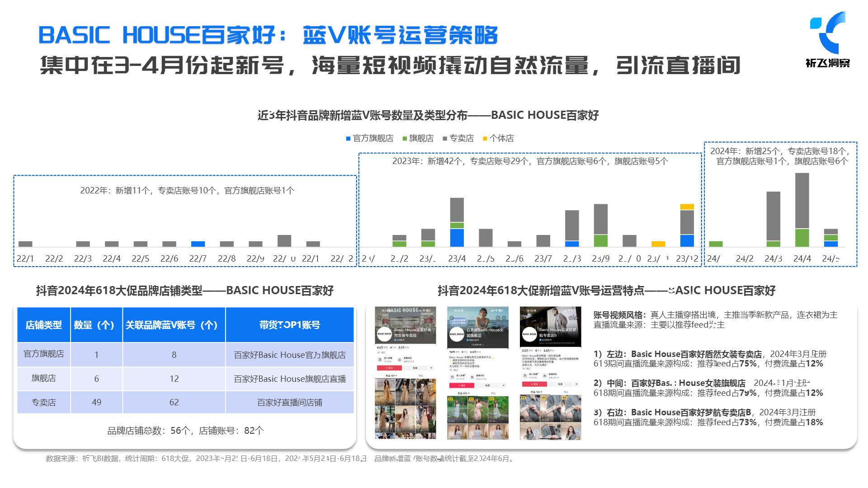Click the green bar segment at 23/9
Viewport: 868px width, 488px height.
pyautogui.click(x=600, y=241)
